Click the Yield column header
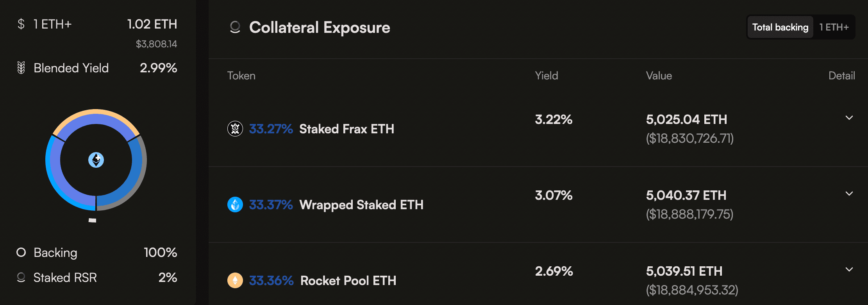868x305 pixels. pyautogui.click(x=546, y=76)
